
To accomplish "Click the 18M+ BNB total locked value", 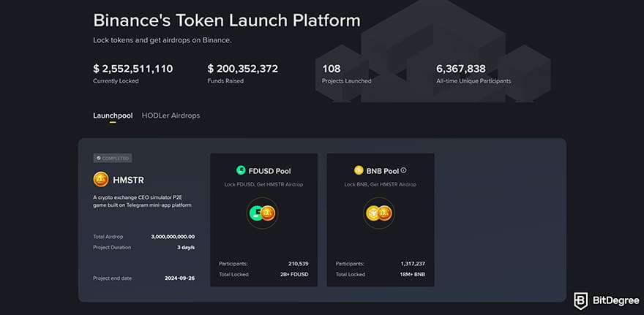I will coord(412,274).
